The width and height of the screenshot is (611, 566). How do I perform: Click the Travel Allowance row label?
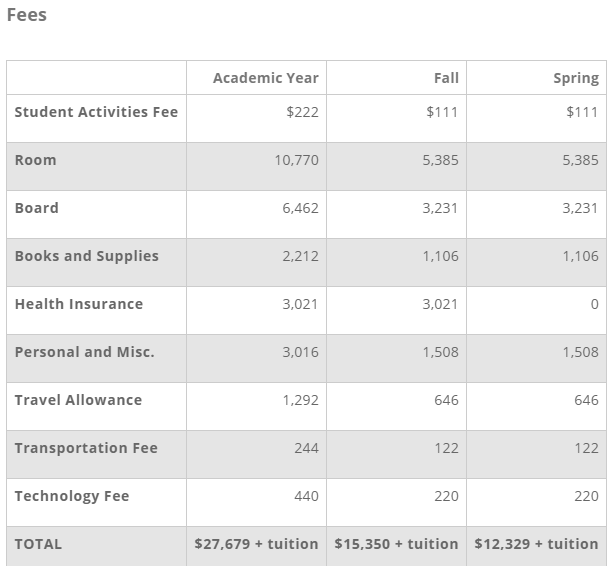click(x=78, y=400)
